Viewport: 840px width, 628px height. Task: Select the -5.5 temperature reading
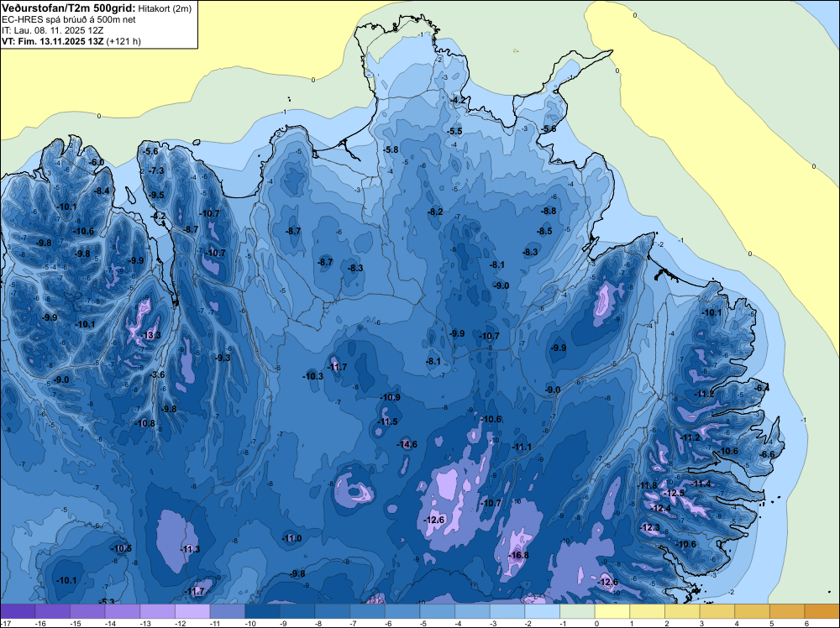pyautogui.click(x=454, y=131)
